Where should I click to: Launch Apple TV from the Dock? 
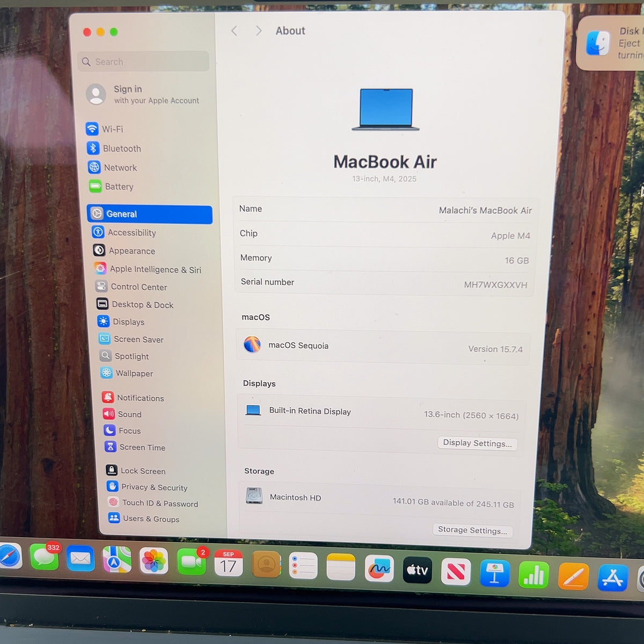[x=417, y=570]
